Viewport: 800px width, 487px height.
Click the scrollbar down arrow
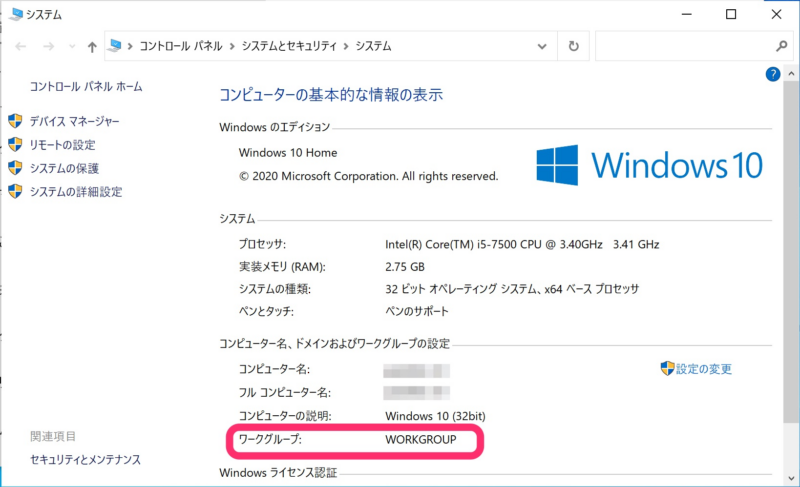pyautogui.click(x=791, y=479)
